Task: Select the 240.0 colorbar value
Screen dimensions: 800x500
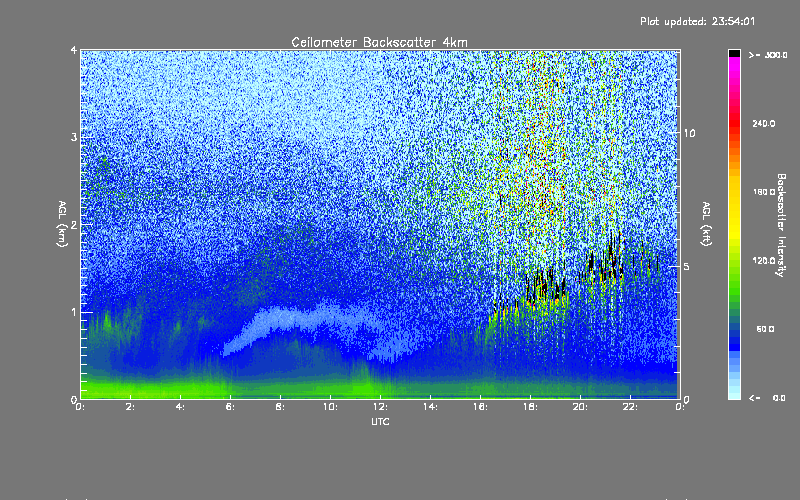Action: [764, 124]
